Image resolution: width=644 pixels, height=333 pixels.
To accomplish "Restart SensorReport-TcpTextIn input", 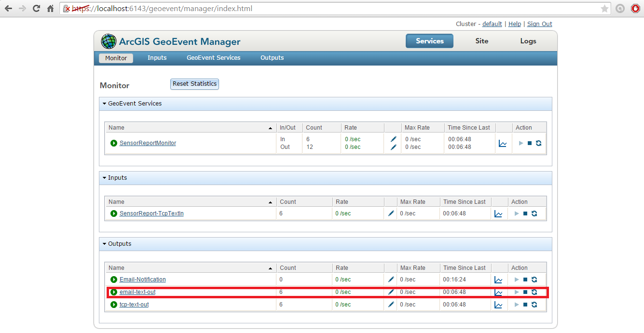I will pos(534,213).
